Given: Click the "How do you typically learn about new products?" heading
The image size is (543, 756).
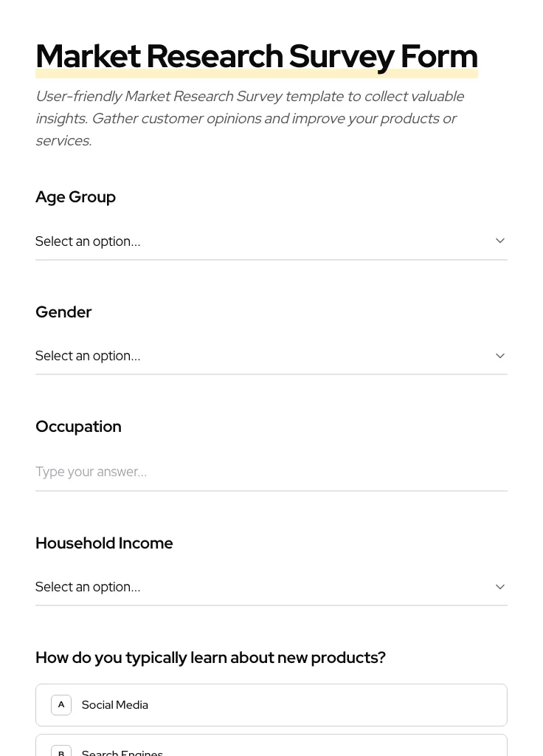Looking at the screenshot, I should tap(210, 657).
